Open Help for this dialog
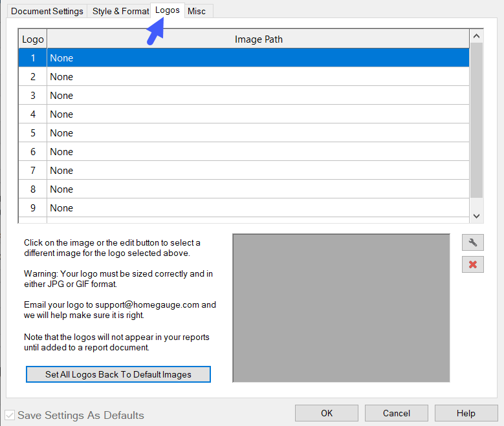Screen dimensions: 504x426 click(x=466, y=413)
